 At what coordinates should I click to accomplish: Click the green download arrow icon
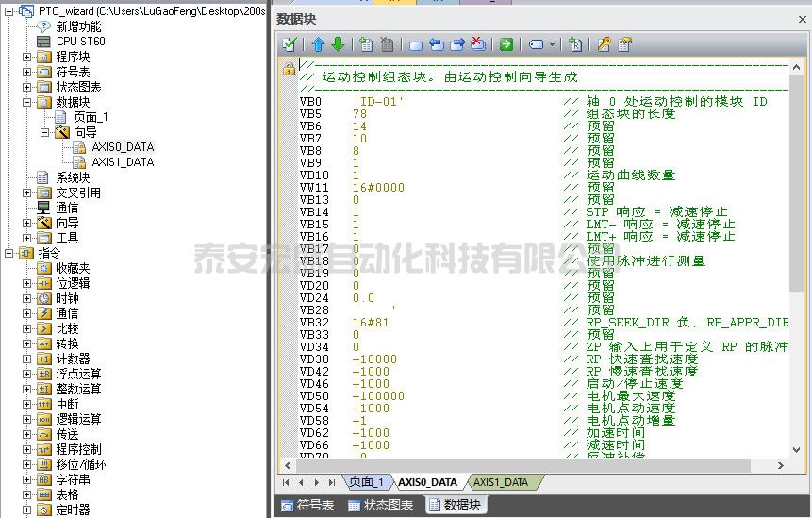click(338, 44)
